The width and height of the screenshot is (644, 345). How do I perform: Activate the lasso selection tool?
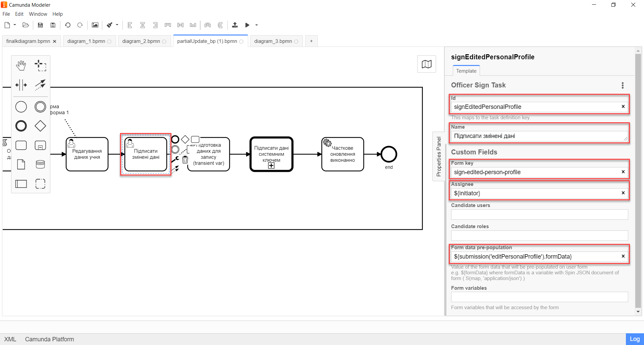pos(40,65)
